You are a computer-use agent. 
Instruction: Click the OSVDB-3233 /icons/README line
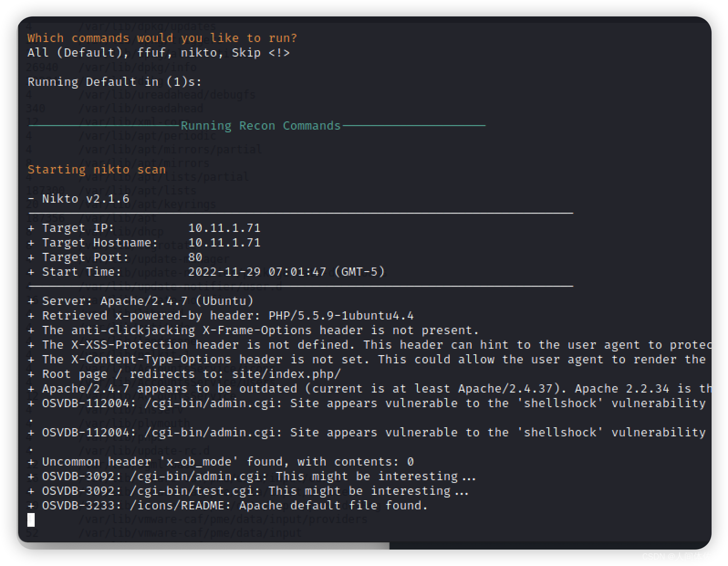(228, 505)
